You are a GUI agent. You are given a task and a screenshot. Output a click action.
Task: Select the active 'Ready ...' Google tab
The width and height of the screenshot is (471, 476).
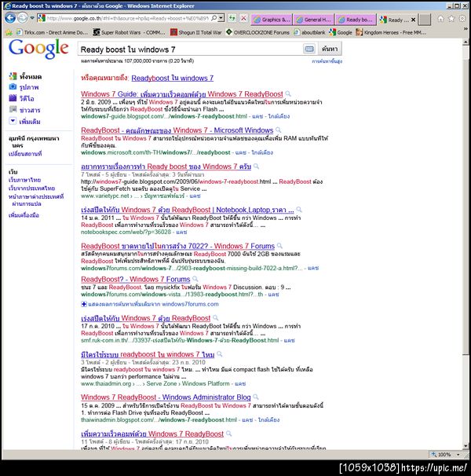[394, 20]
